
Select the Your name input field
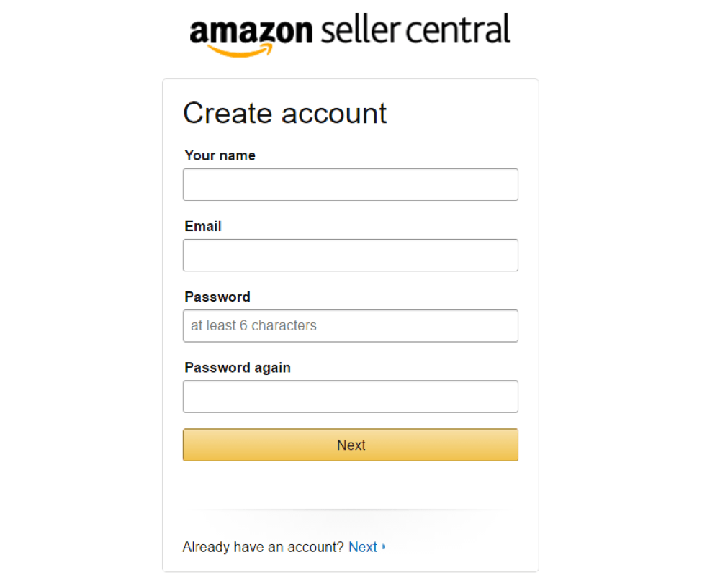pos(350,184)
